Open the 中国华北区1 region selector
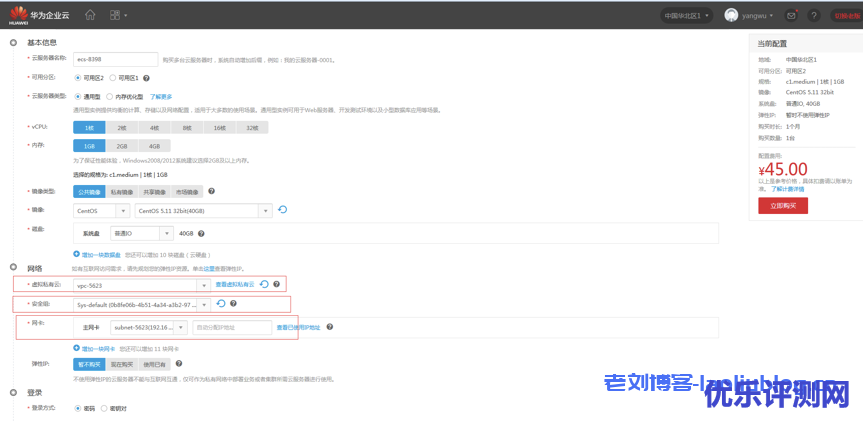This screenshot has width=863, height=421. (x=689, y=15)
